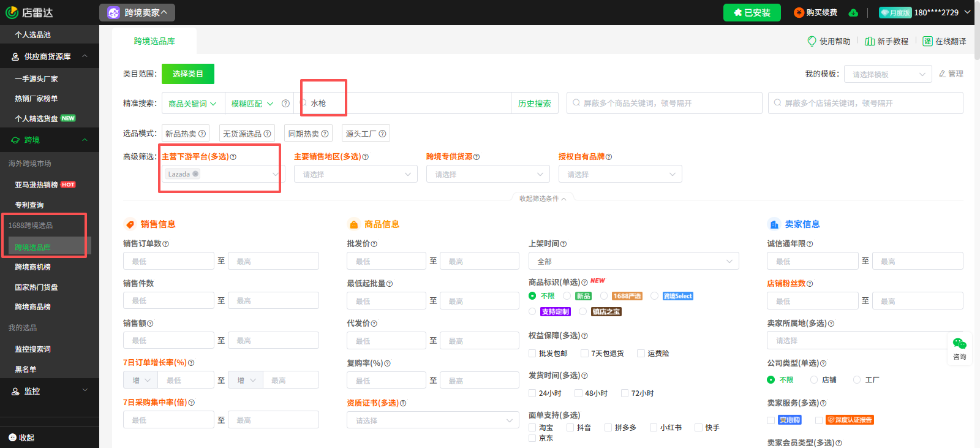This screenshot has width=980, height=448.
Task: Select the 工厂 company type radio
Action: point(857,380)
